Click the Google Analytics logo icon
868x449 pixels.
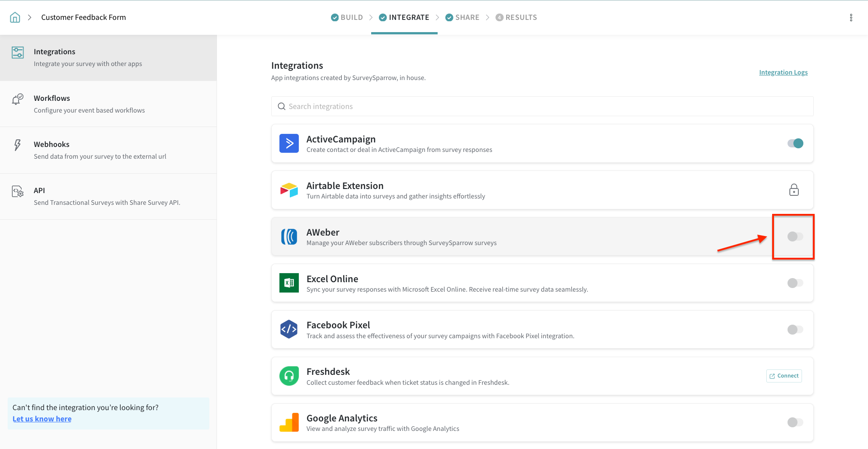[289, 422]
